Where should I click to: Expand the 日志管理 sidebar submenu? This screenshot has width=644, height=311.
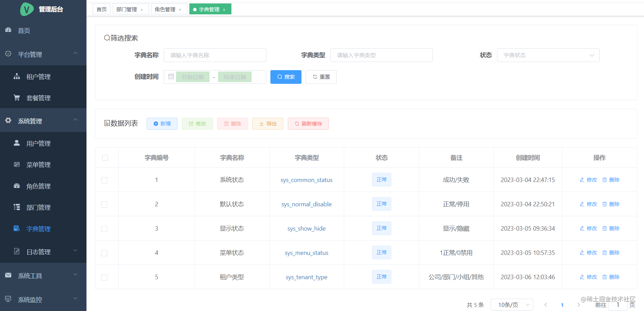coord(43,251)
